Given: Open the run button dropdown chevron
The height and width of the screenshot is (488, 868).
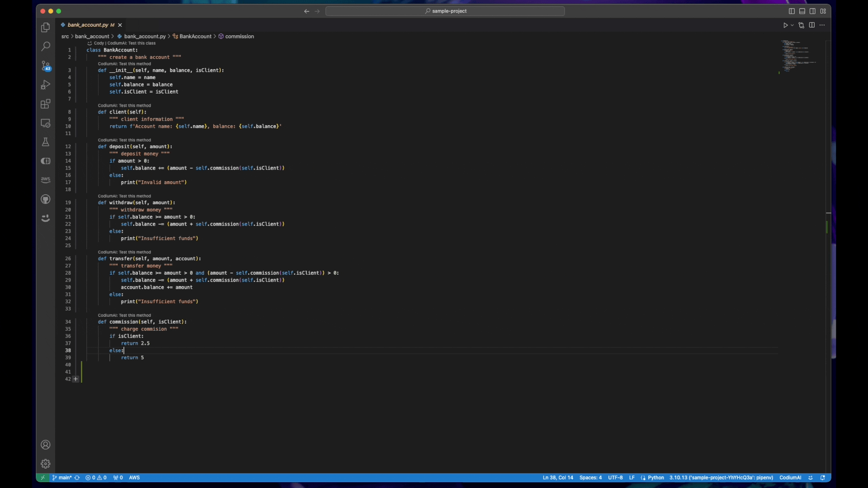Looking at the screenshot, I should tap(792, 25).
